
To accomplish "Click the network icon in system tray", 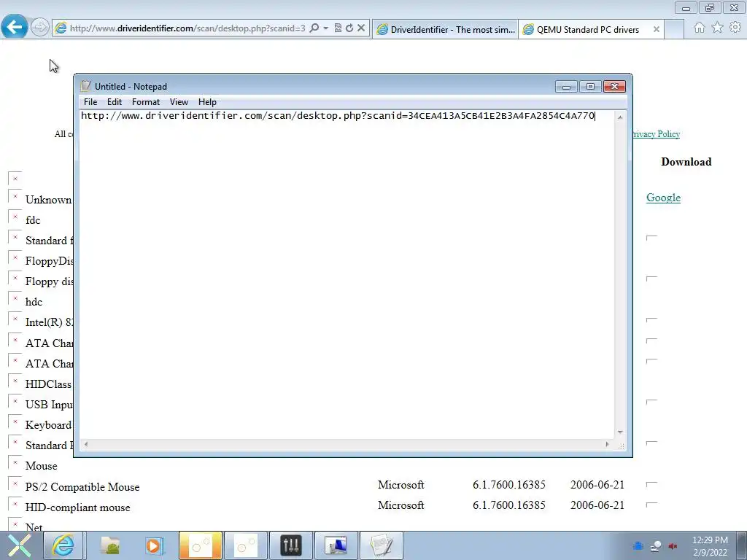I will click(656, 546).
